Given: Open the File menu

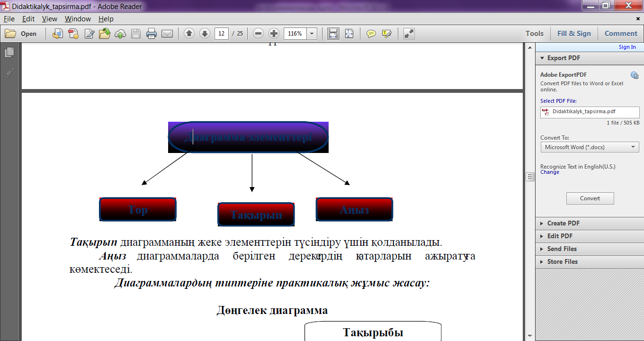Looking at the screenshot, I should point(9,19).
